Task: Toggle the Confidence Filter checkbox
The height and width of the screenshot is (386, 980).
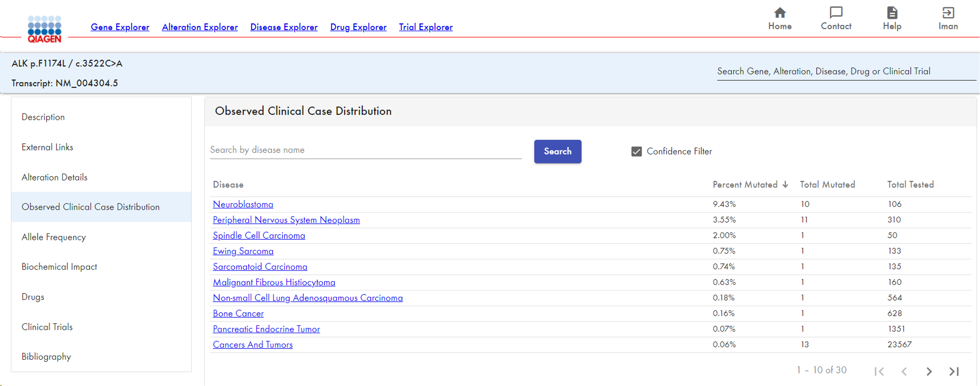Action: point(636,151)
